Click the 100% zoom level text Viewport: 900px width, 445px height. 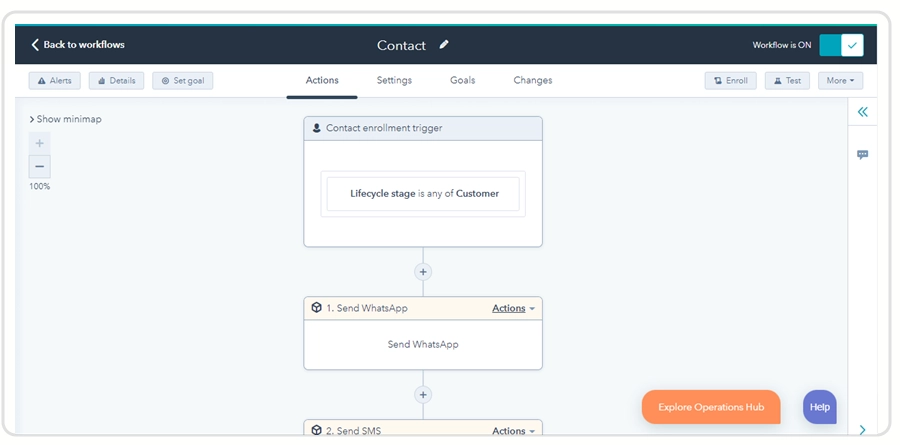[40, 187]
